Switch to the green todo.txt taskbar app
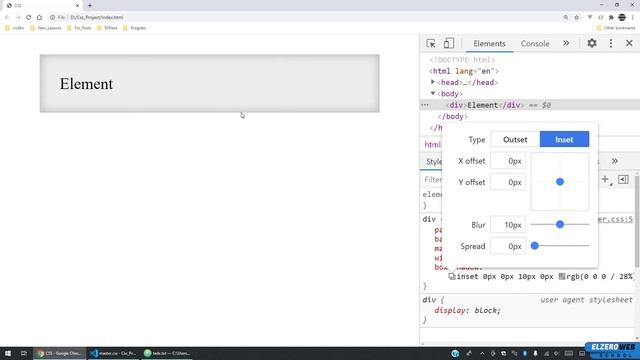Screen dimensions: 640x360 [x=167, y=353]
